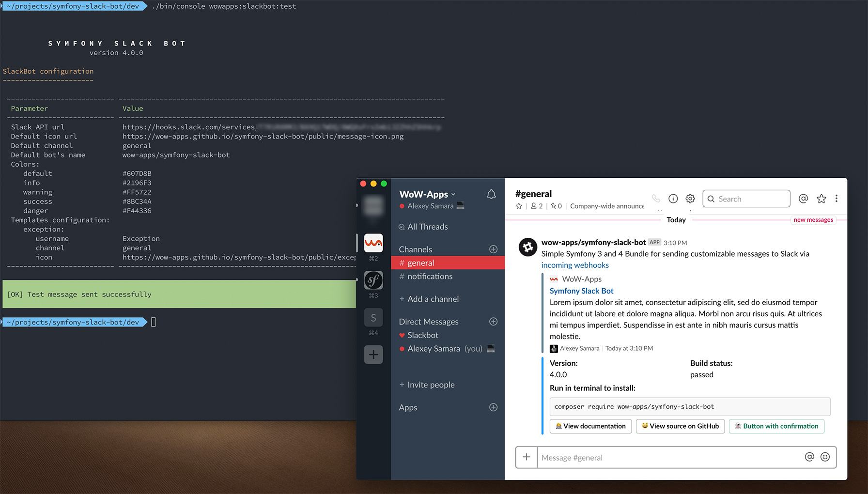The height and width of the screenshot is (494, 868).
Task: Show starred items star icon
Action: 821,199
